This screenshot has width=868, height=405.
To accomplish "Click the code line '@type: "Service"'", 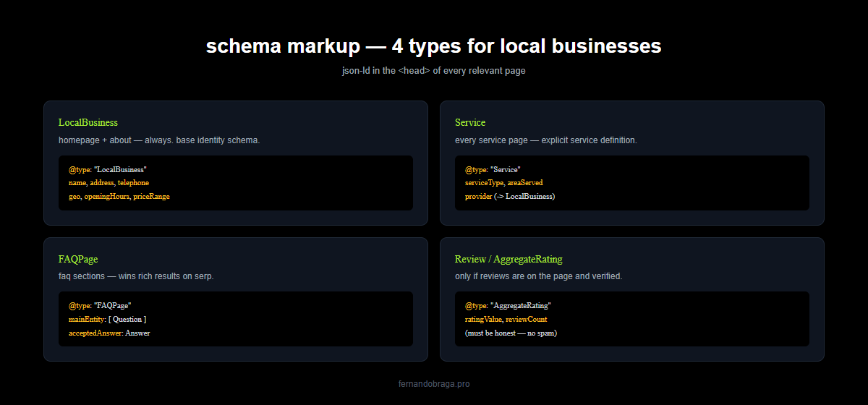I will [493, 169].
